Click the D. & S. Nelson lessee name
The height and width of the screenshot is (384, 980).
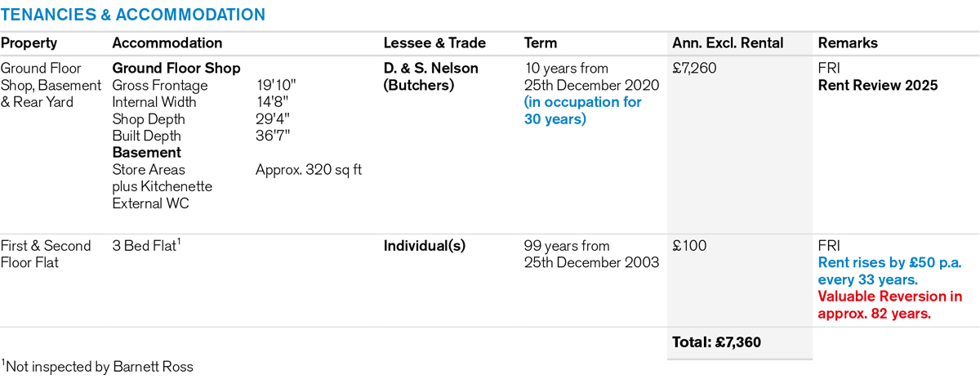(x=431, y=69)
